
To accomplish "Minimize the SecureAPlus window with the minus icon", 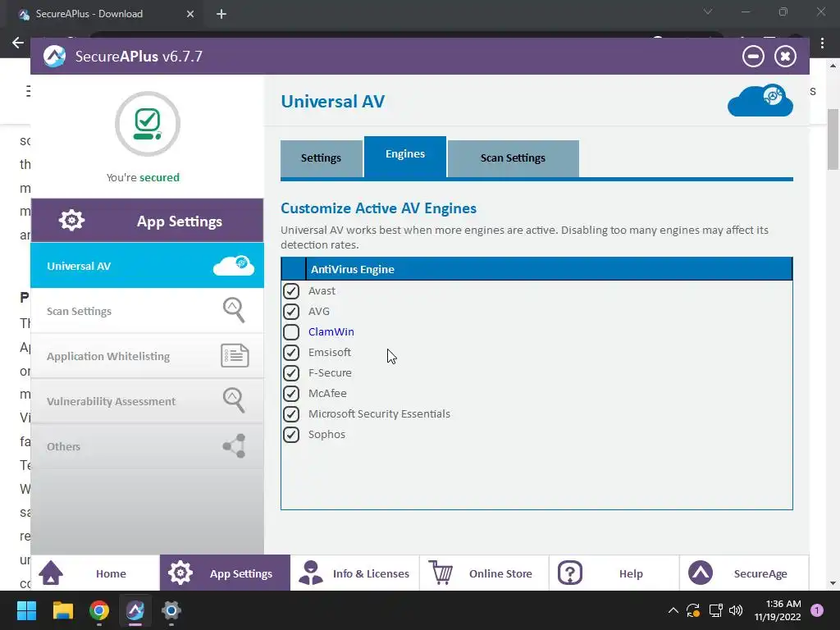I will (x=753, y=57).
